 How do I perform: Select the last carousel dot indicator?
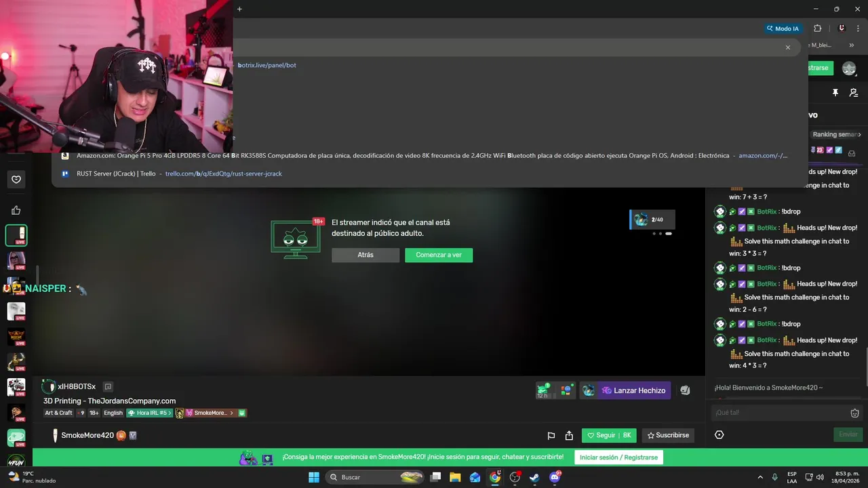coord(669,233)
